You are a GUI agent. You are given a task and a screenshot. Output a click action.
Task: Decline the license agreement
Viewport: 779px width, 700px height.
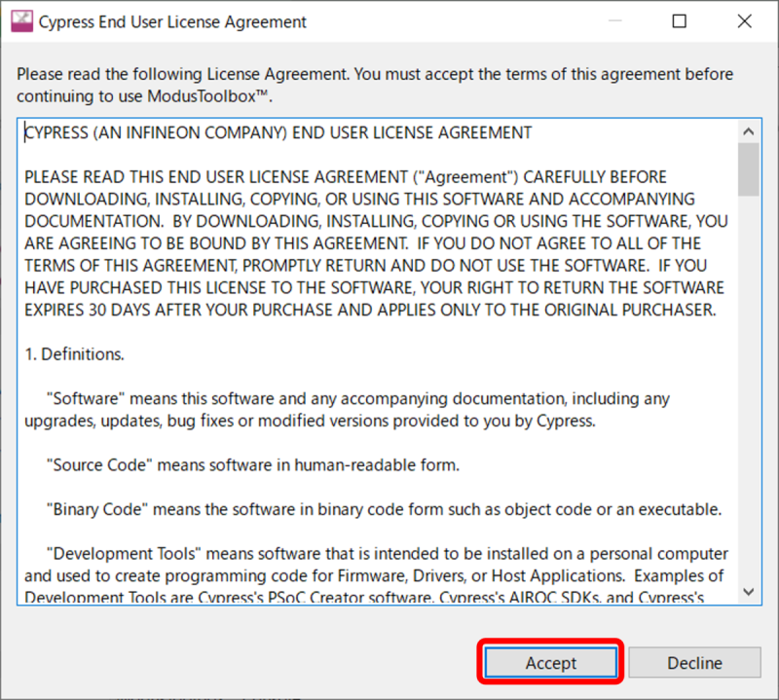coord(694,662)
